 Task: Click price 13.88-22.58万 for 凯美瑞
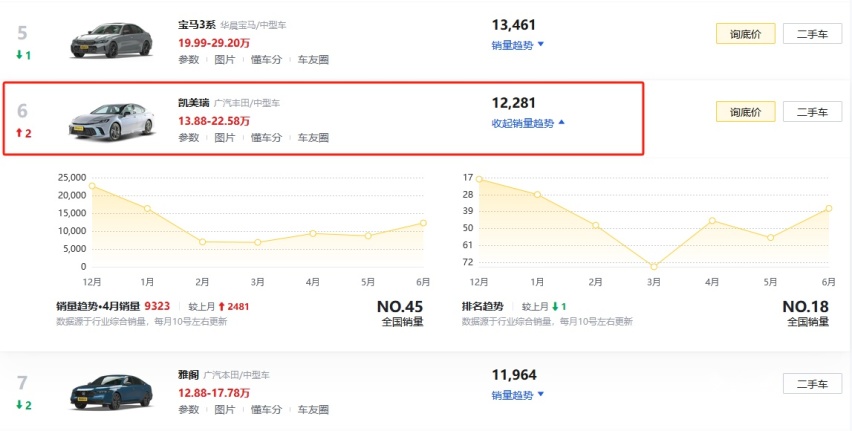click(214, 121)
